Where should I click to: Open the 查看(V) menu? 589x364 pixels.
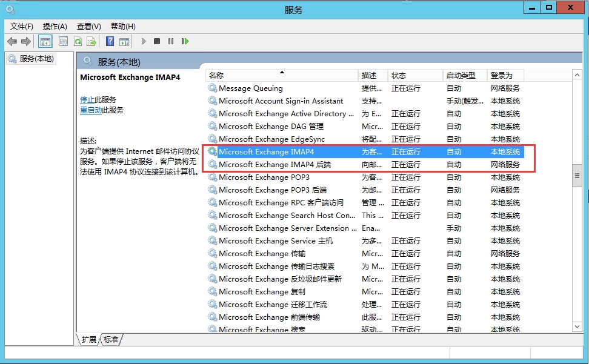point(88,26)
